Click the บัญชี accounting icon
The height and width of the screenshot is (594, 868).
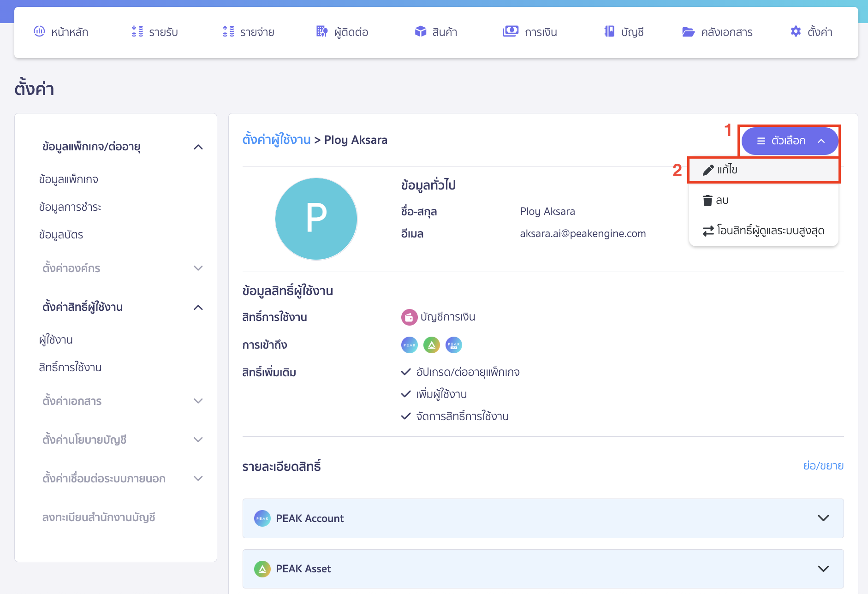610,31
